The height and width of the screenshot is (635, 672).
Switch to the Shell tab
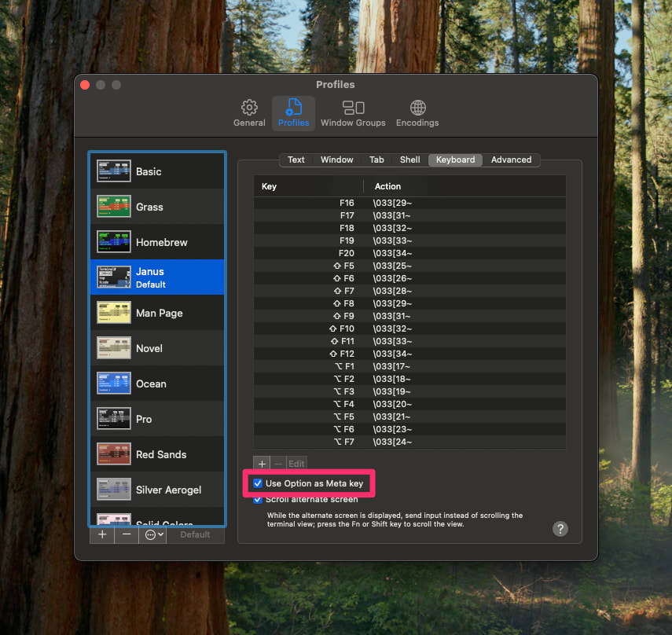(x=409, y=160)
